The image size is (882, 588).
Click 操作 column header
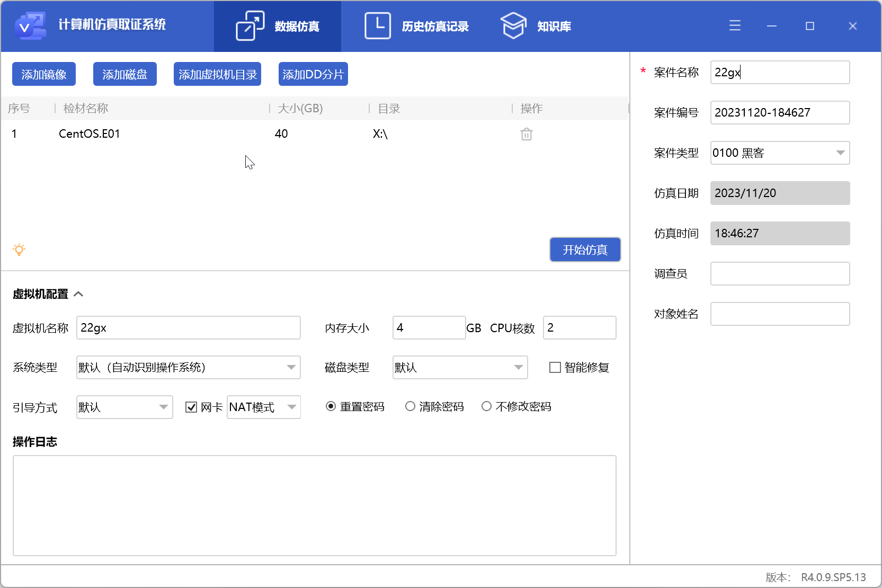pyautogui.click(x=532, y=108)
